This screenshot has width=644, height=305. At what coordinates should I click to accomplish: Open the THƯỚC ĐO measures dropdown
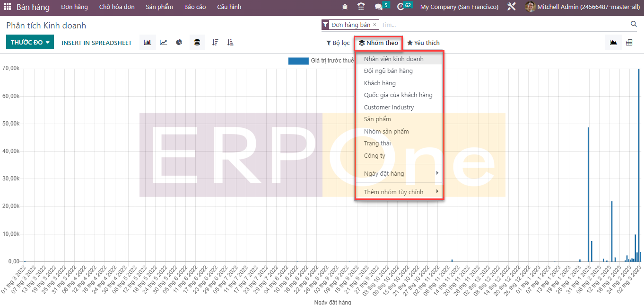[30, 43]
